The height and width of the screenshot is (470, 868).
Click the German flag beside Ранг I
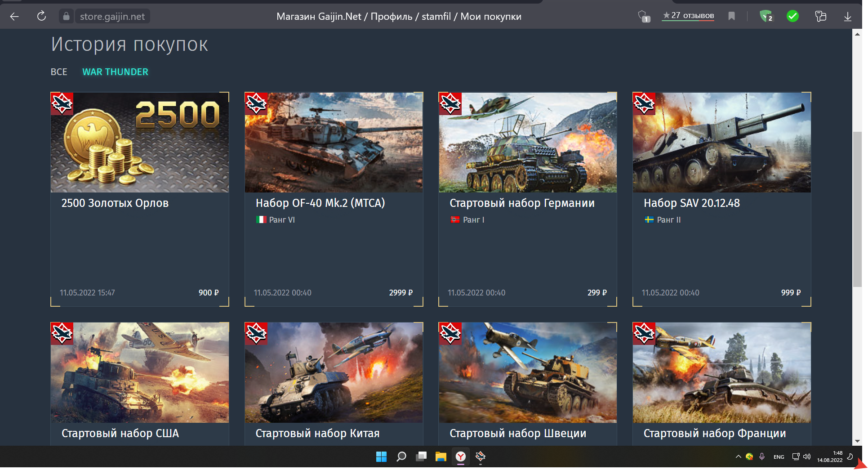tap(455, 220)
